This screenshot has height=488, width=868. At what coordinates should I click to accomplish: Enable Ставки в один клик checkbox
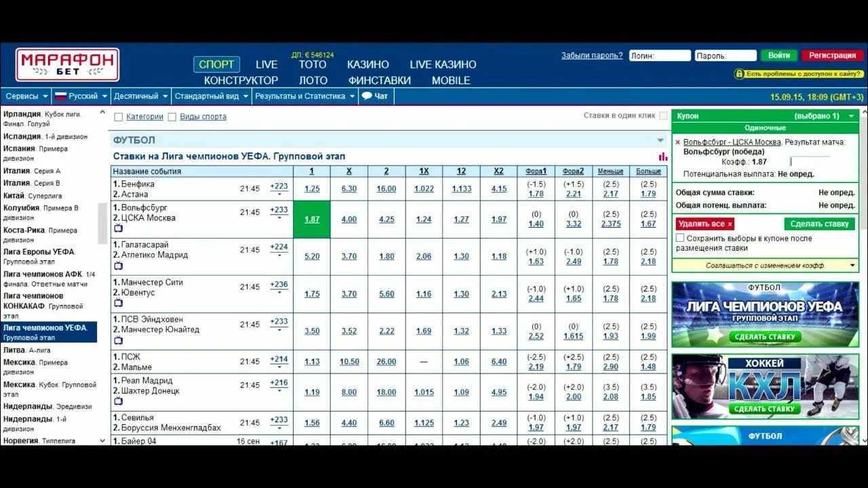pos(663,116)
